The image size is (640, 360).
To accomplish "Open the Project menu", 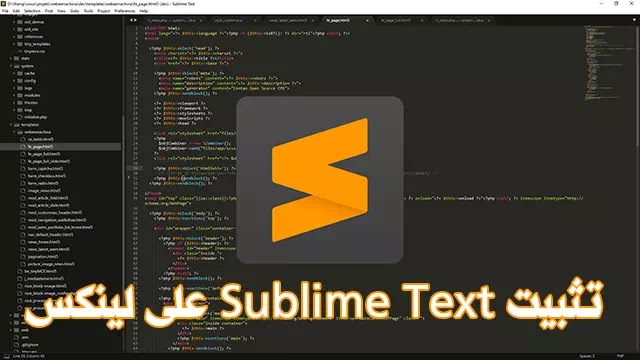I will [x=104, y=11].
